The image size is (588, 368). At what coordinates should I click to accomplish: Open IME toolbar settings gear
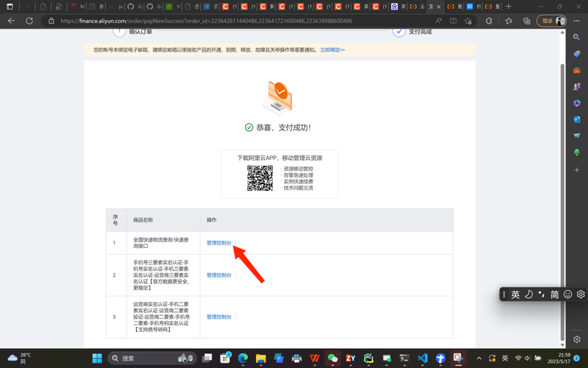[x=581, y=294]
